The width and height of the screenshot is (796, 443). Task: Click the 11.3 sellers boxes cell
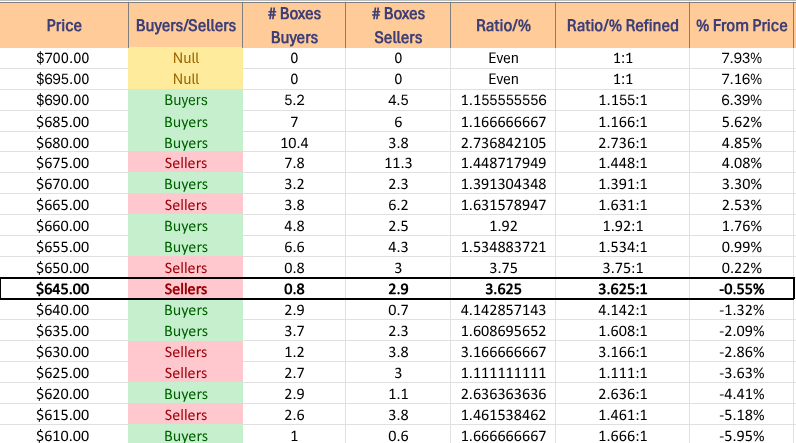click(398, 164)
